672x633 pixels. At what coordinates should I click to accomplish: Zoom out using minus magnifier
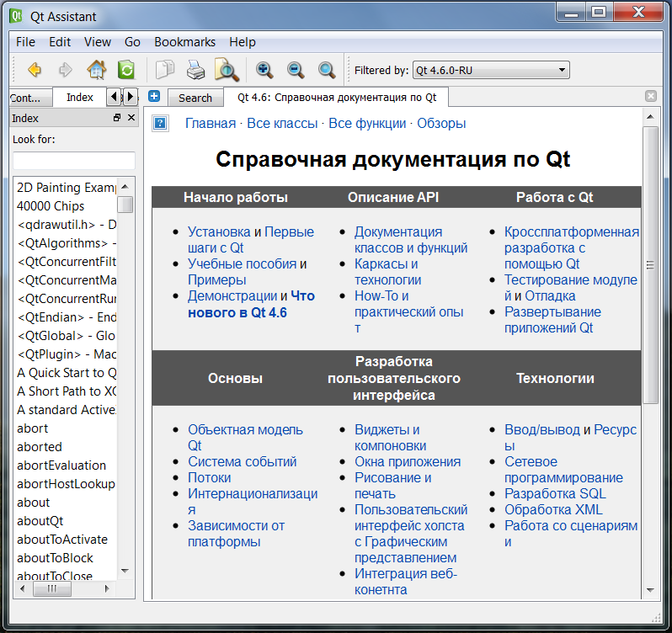pos(296,70)
